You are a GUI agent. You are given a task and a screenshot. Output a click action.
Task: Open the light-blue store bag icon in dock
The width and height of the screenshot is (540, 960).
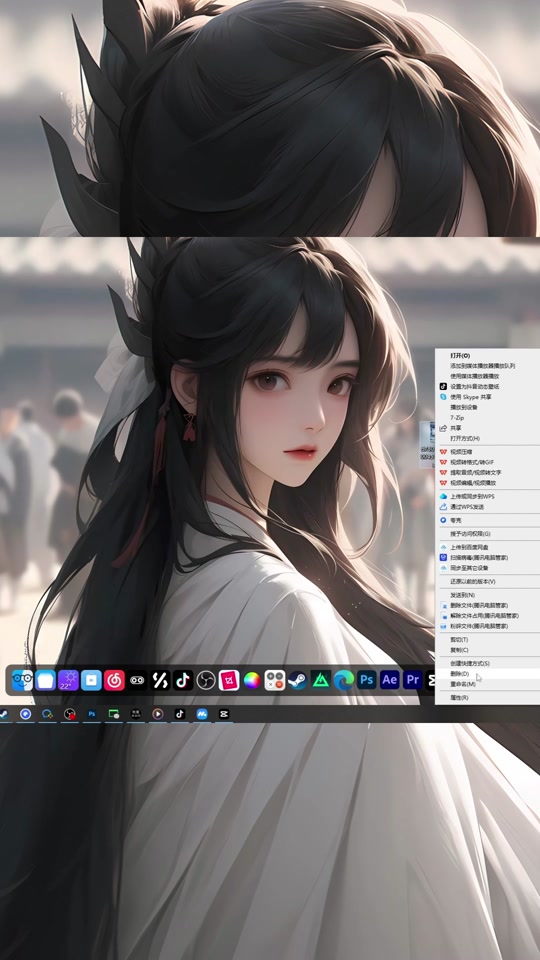point(91,680)
